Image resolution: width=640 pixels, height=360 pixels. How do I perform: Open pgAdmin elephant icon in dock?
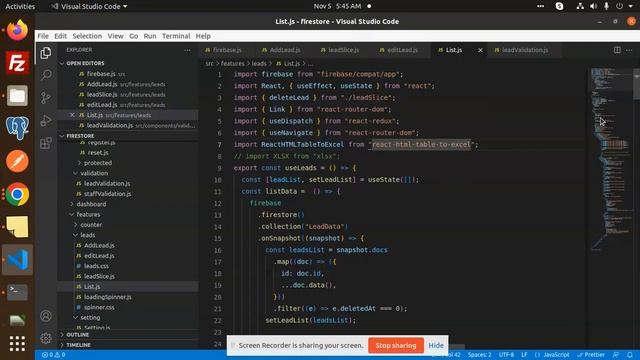tap(17, 128)
